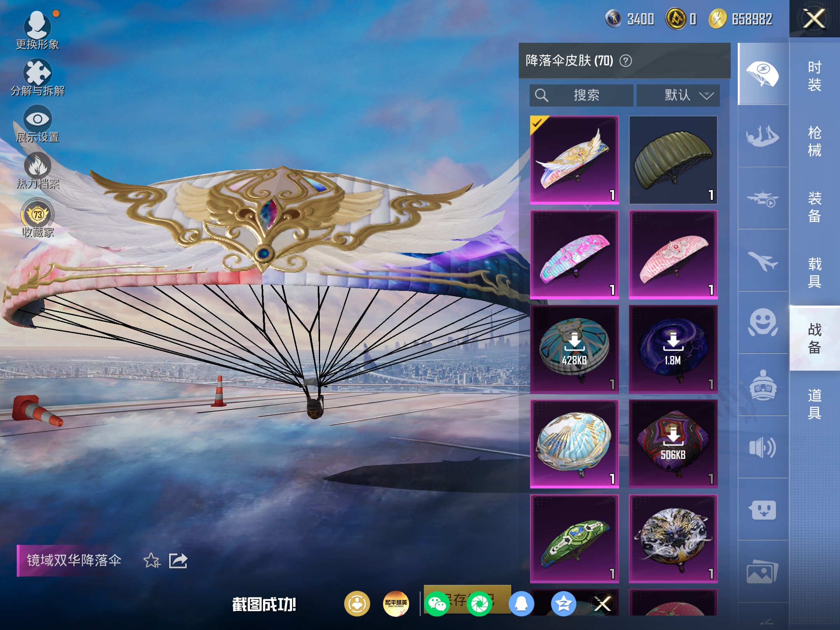Click the 更换形象 button
This screenshot has height=630, width=840.
[x=38, y=27]
